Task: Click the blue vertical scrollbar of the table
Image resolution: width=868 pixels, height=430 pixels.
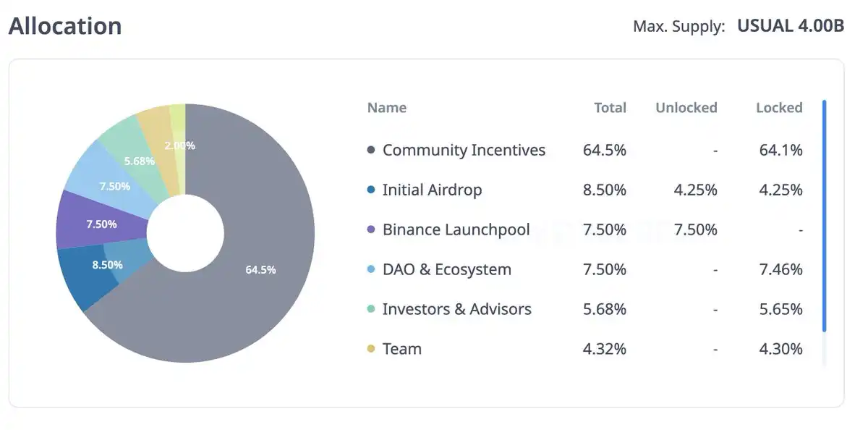Action: [x=824, y=216]
